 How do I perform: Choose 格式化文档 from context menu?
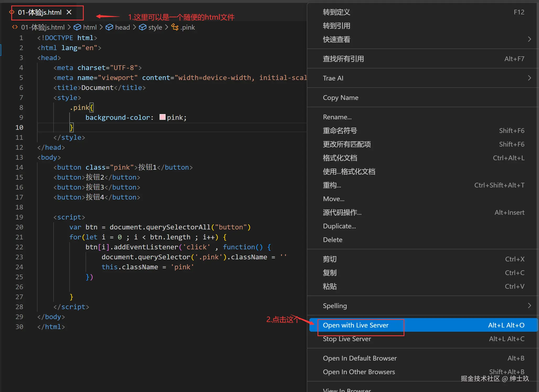point(423,158)
